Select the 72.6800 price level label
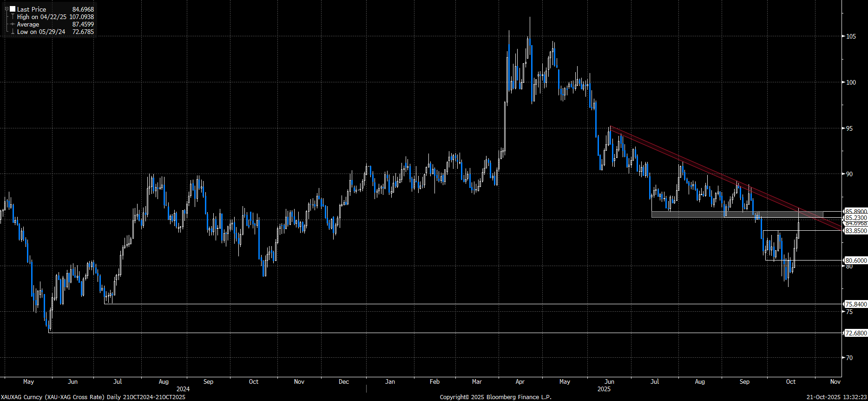The image size is (868, 401). 855,333
